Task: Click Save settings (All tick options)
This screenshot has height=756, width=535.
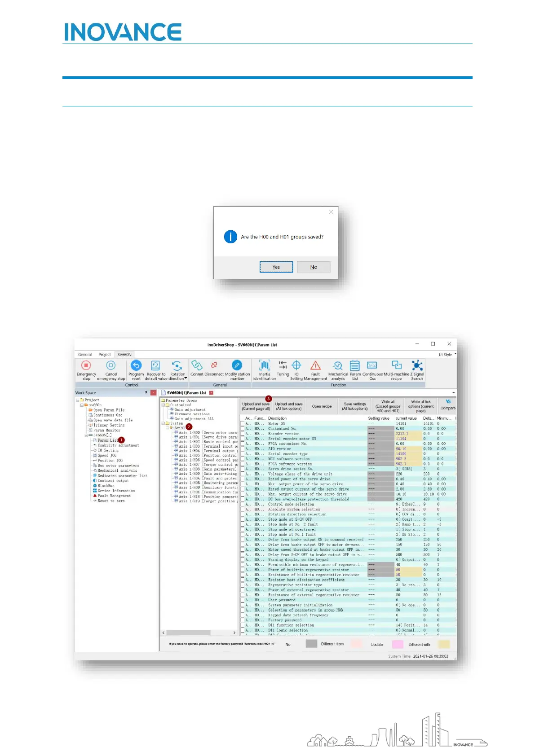Action: [355, 406]
